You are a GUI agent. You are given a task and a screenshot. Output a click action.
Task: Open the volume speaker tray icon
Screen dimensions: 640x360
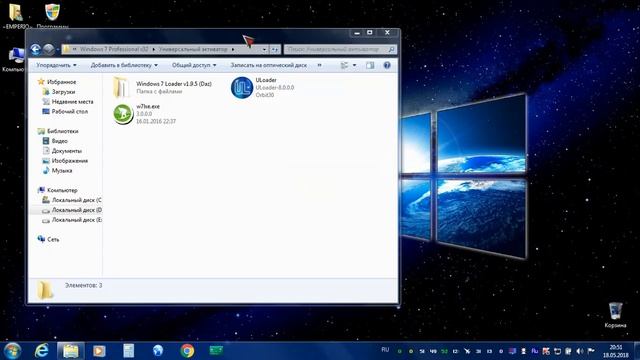tap(580, 351)
